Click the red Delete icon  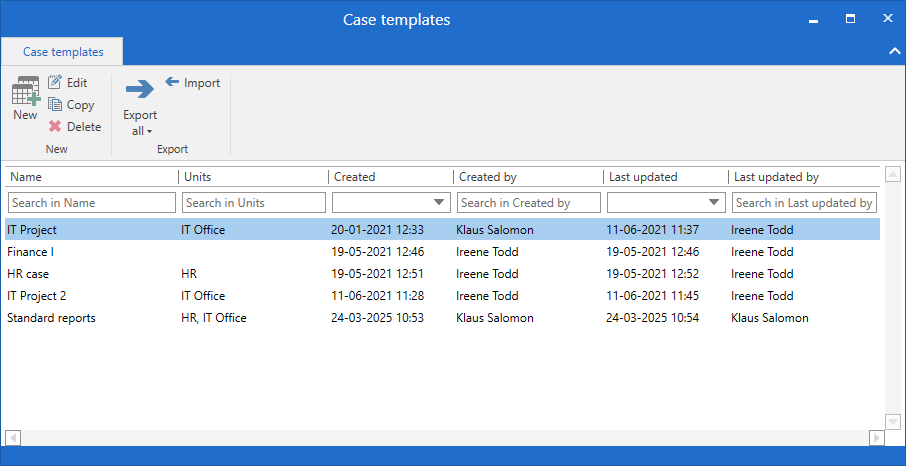pos(55,127)
